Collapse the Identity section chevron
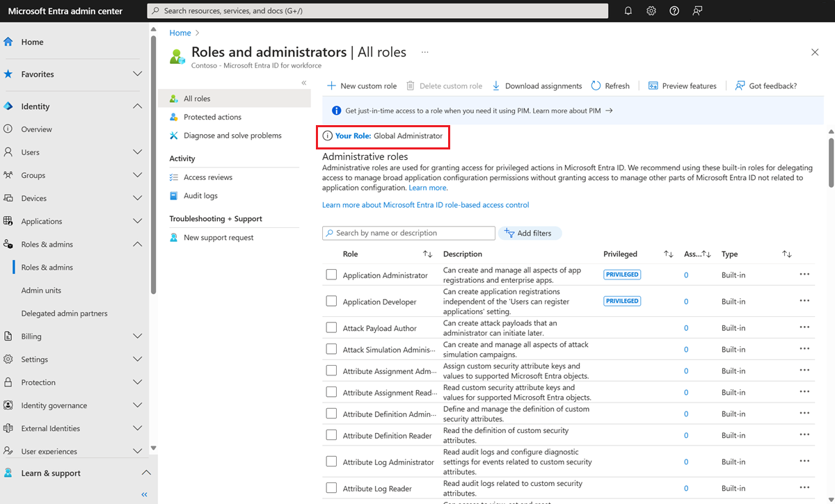The image size is (835, 504). click(138, 106)
